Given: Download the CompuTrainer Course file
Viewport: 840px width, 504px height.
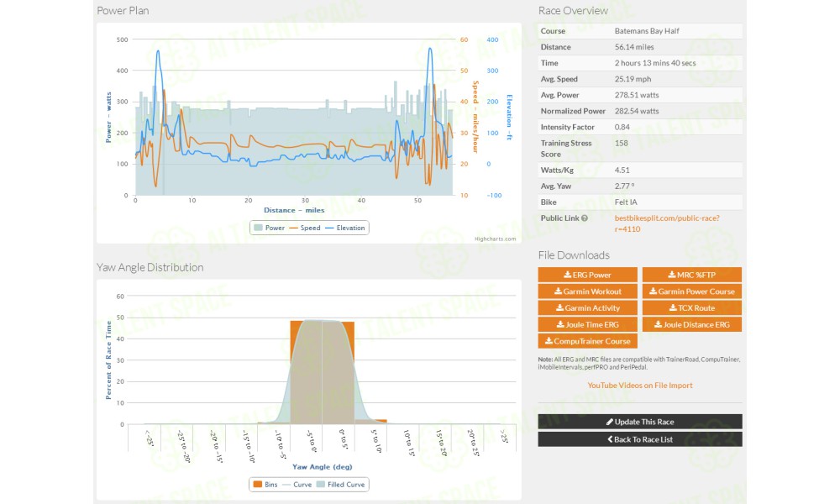Looking at the screenshot, I should tap(588, 341).
